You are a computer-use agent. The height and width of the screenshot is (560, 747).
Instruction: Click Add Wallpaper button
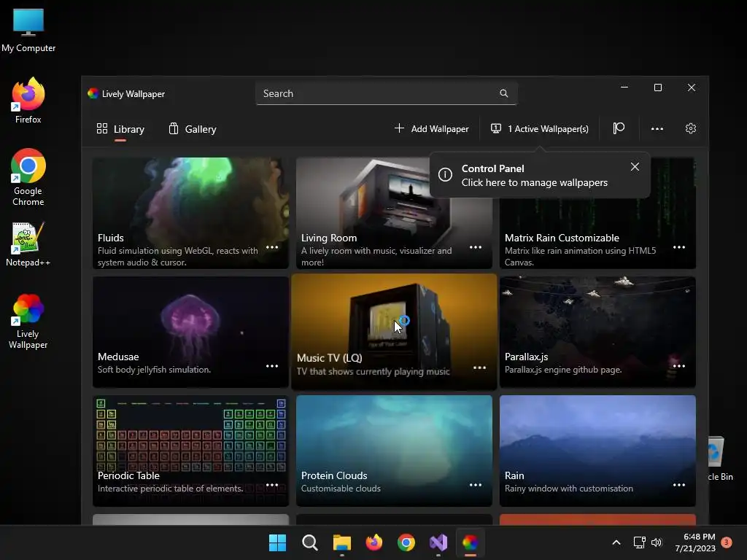point(432,128)
